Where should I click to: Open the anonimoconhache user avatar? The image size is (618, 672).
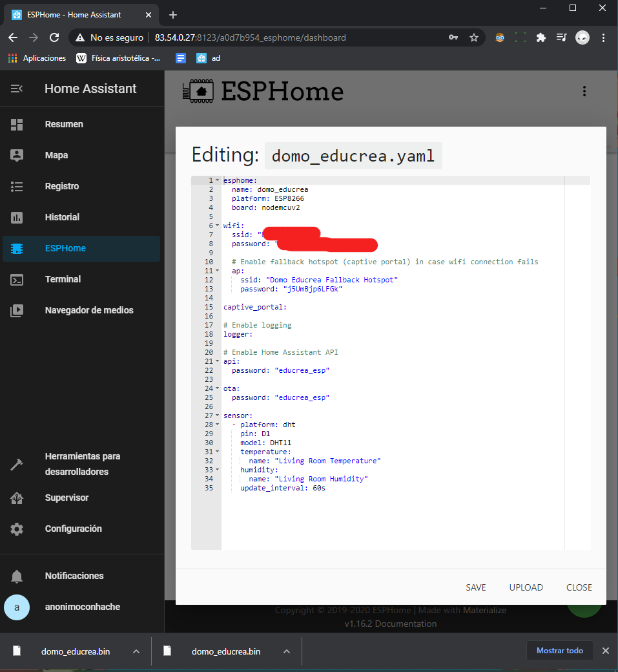click(17, 607)
